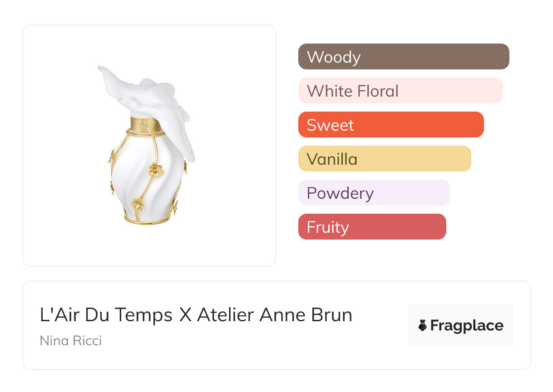Click the Nina Ricci brand name
553x392 pixels.
point(71,340)
